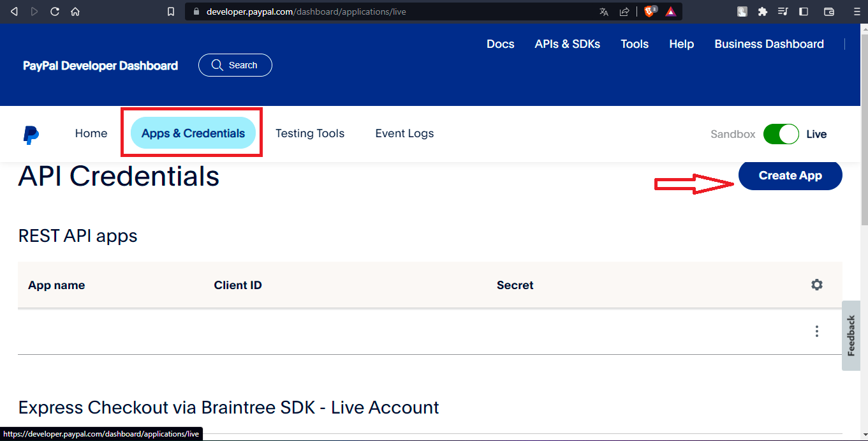This screenshot has height=441, width=868.
Task: Bookmark this page
Action: 170,11
